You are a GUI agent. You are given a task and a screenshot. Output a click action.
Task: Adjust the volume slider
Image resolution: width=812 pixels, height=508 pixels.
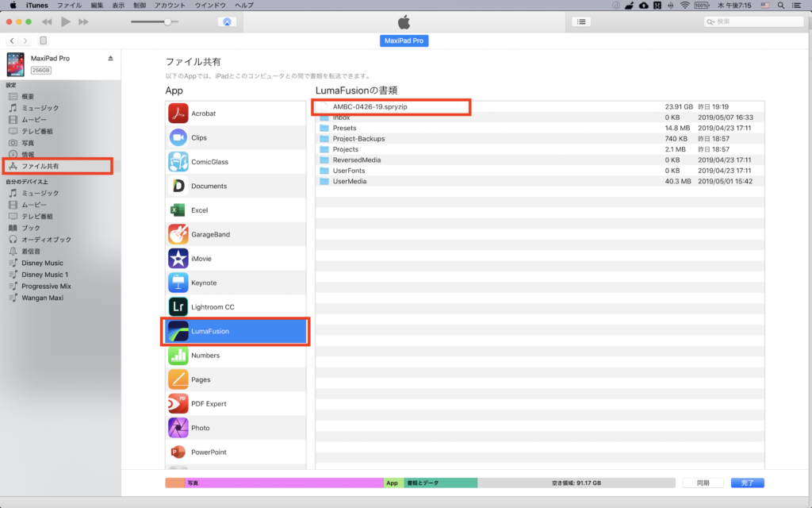(155, 21)
